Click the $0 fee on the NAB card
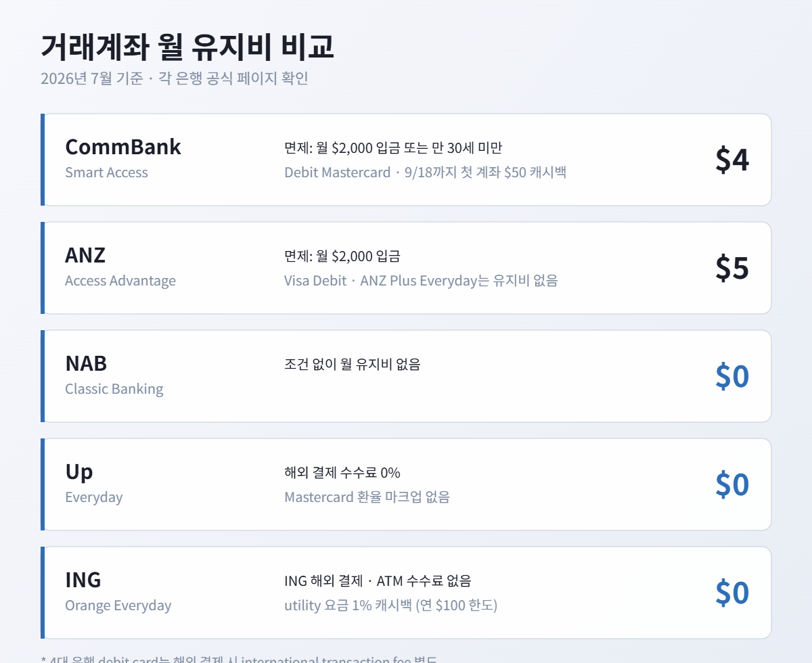The image size is (812, 663). [x=732, y=376]
